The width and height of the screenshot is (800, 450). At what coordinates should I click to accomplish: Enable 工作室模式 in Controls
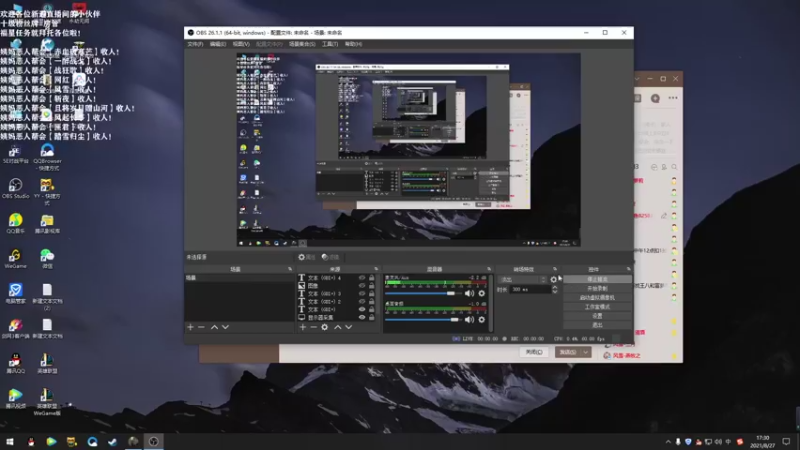tap(597, 307)
